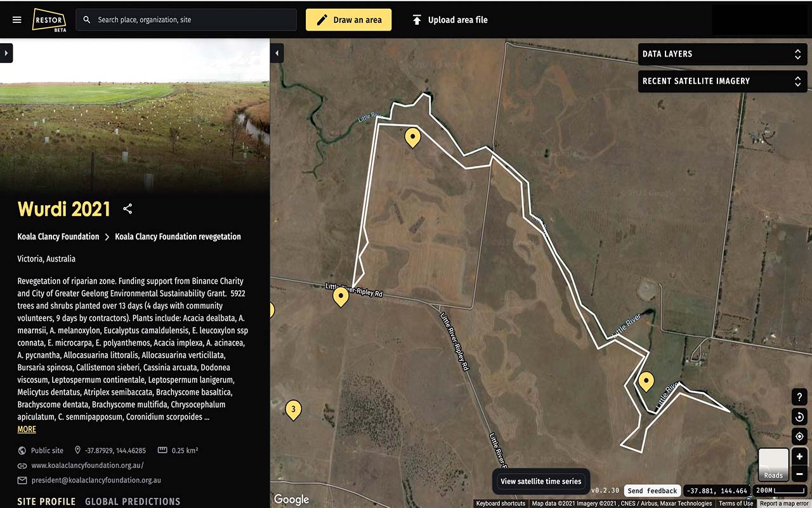The width and height of the screenshot is (812, 508).
Task: Expand the Data Layers dropdown
Action: tap(723, 54)
